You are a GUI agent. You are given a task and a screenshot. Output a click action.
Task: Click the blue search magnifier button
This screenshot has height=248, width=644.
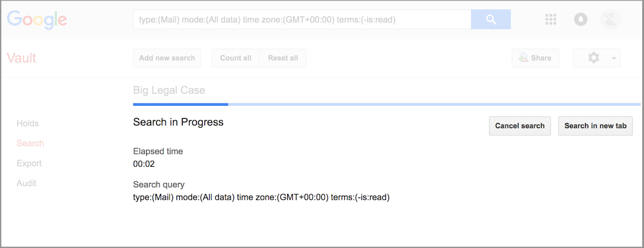491,19
